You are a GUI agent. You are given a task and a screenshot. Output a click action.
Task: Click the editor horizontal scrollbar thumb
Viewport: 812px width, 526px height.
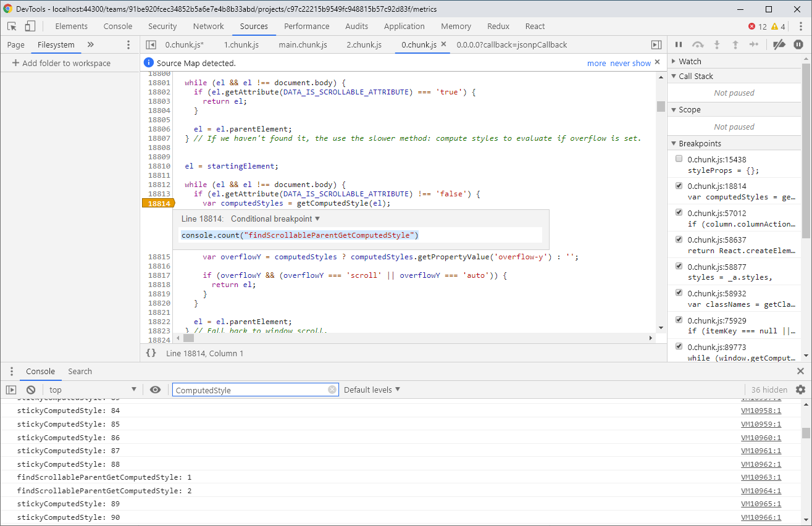(x=189, y=338)
